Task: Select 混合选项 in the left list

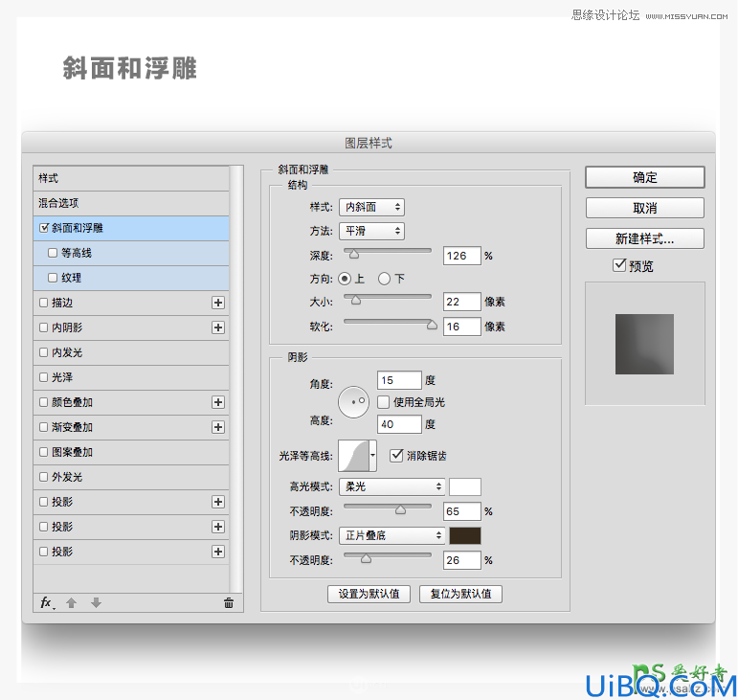Action: click(131, 203)
